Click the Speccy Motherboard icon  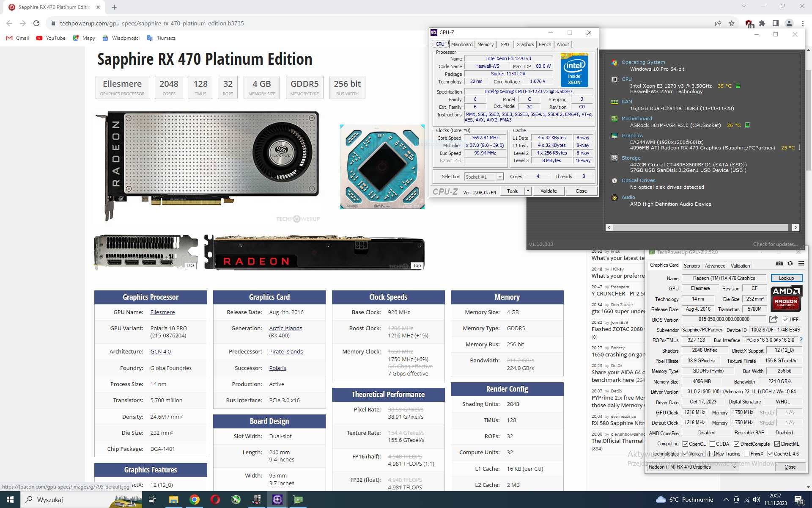614,119
